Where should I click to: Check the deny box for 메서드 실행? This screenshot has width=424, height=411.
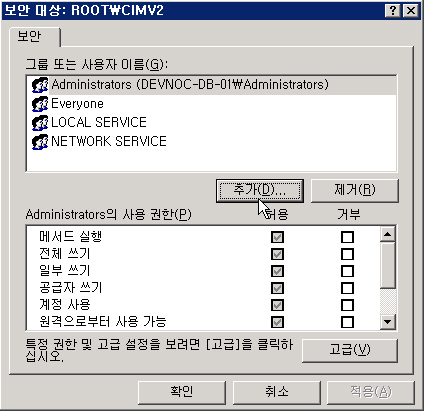(347, 237)
